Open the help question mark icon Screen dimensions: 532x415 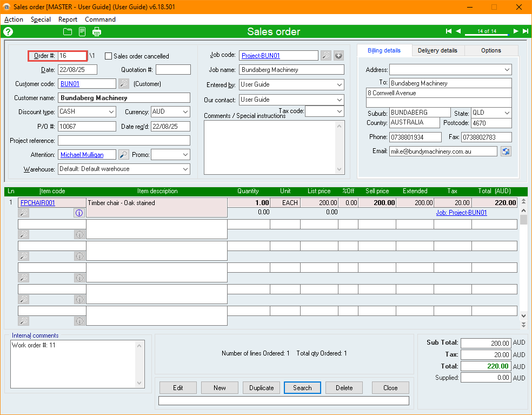(8, 31)
